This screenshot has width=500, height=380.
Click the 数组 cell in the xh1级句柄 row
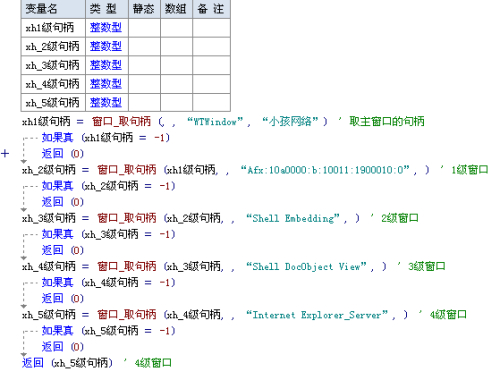tap(176, 28)
